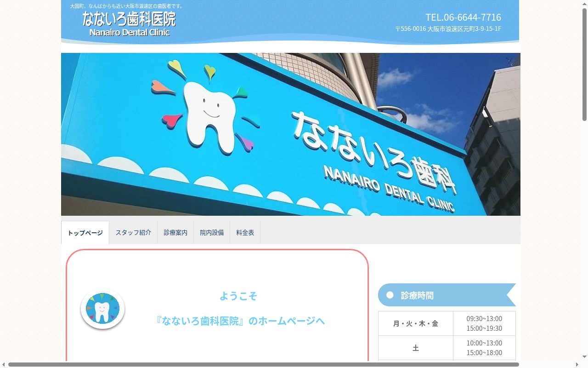This screenshot has height=368, width=588.
Task: Select the clinic address 〒556-0016 text
Action: [448, 29]
